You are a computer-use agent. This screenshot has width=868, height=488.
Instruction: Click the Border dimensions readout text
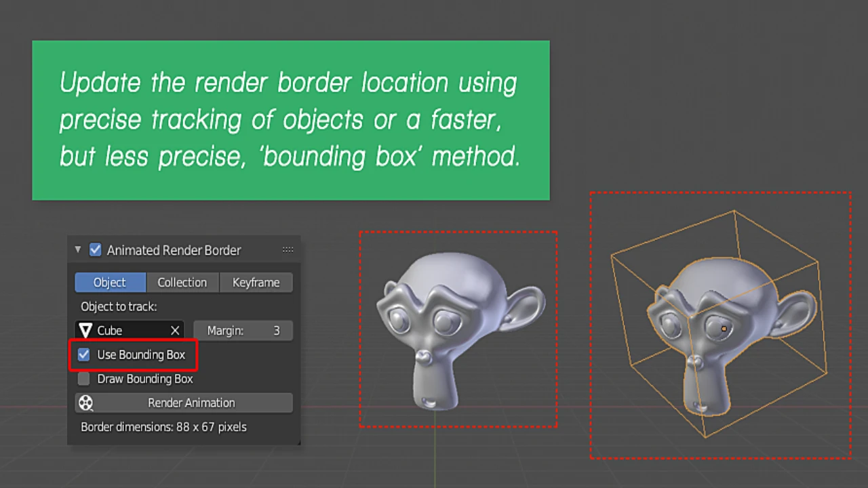pos(163,427)
